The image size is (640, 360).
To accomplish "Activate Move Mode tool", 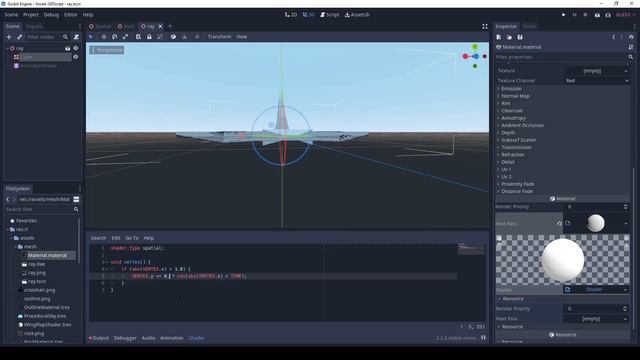I will point(104,37).
